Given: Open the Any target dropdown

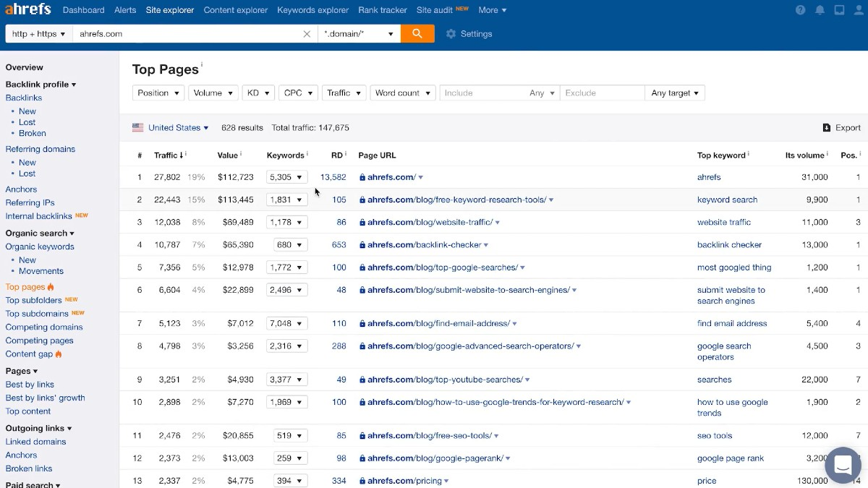Looking at the screenshot, I should [x=675, y=93].
